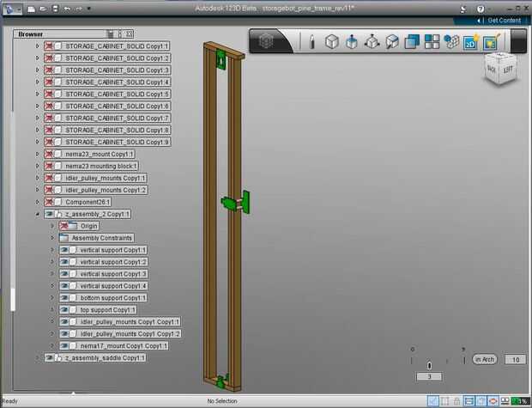532x408 pixels.
Task: Select the Pattern four-squares tool
Action: tap(432, 42)
